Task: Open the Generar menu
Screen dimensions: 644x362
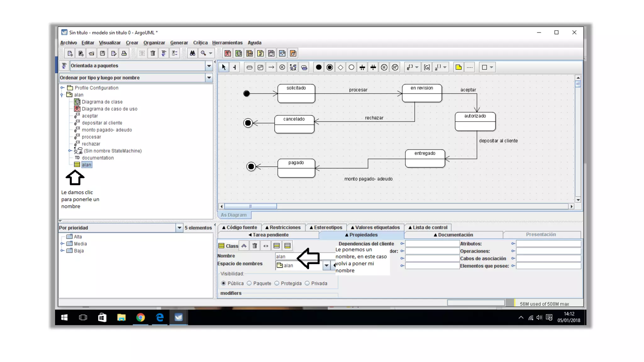Action: (179, 43)
